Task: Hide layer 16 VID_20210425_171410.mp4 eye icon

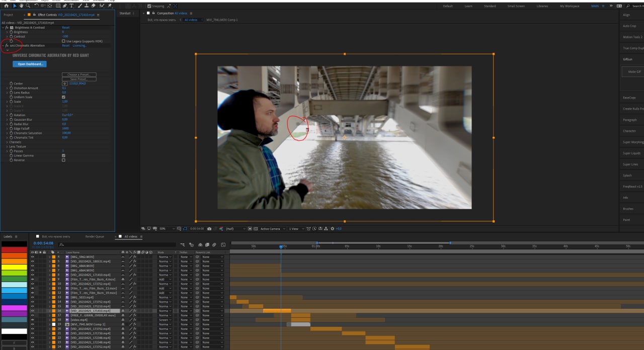Action: 33,311
